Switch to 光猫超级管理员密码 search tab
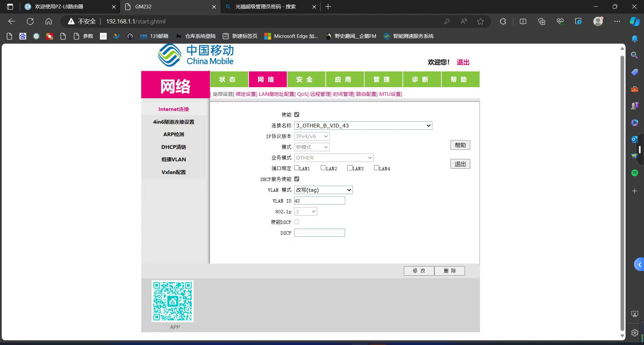 [271, 7]
